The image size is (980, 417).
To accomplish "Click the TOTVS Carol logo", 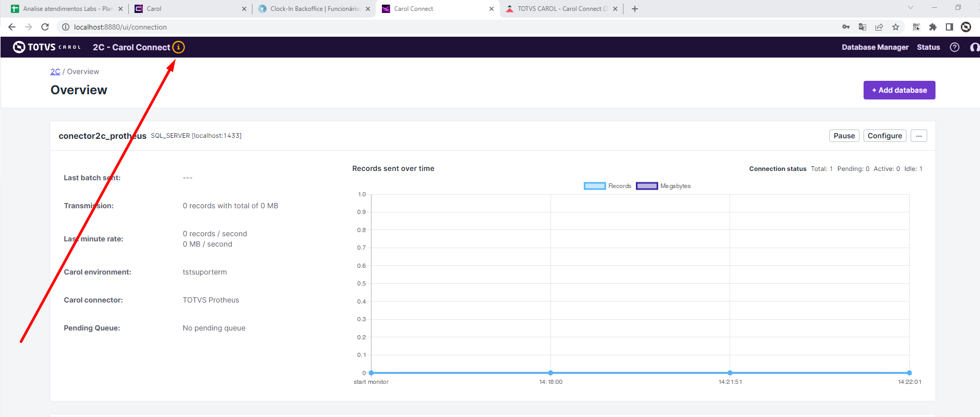I will coord(47,47).
